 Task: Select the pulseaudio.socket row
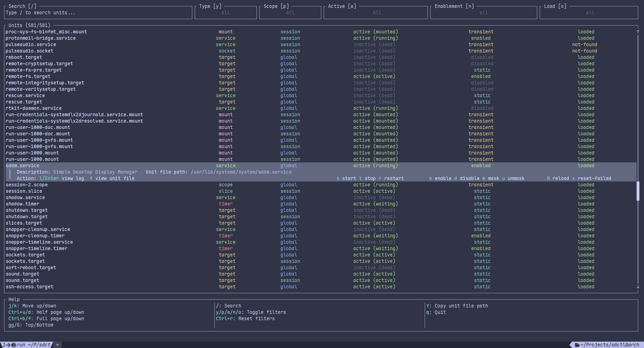(321, 51)
